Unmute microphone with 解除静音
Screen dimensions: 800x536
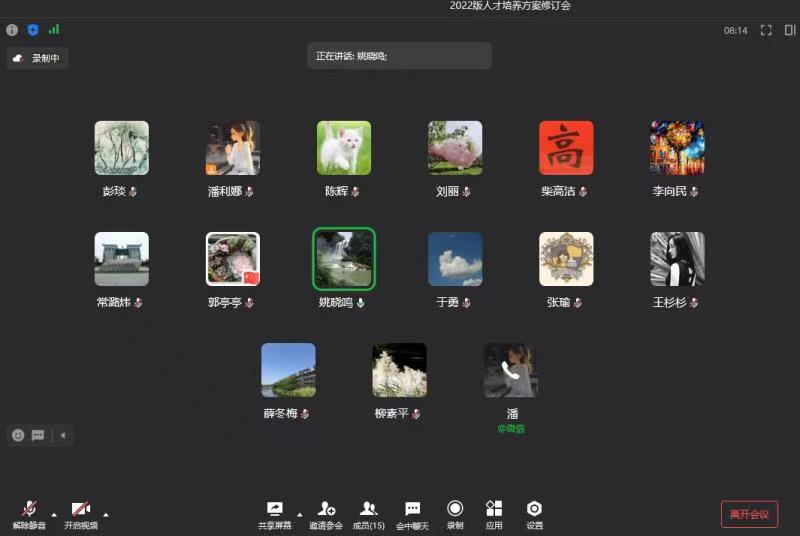coord(29,514)
